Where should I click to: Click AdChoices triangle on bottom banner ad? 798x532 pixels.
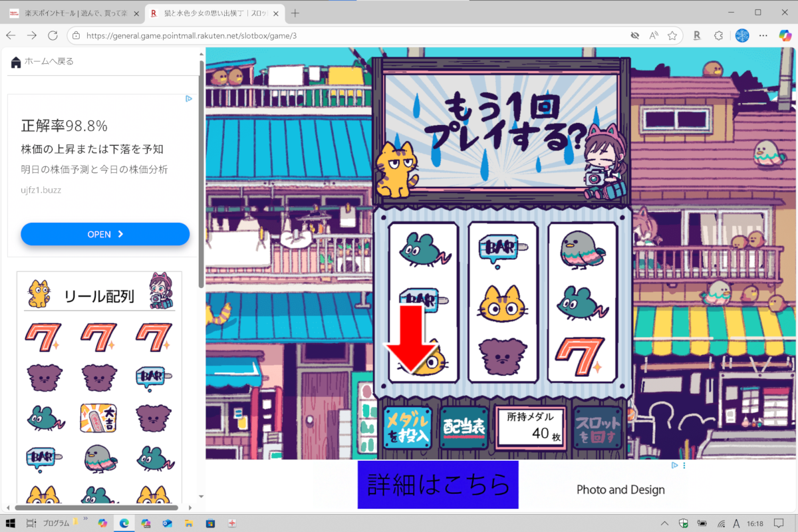click(674, 465)
